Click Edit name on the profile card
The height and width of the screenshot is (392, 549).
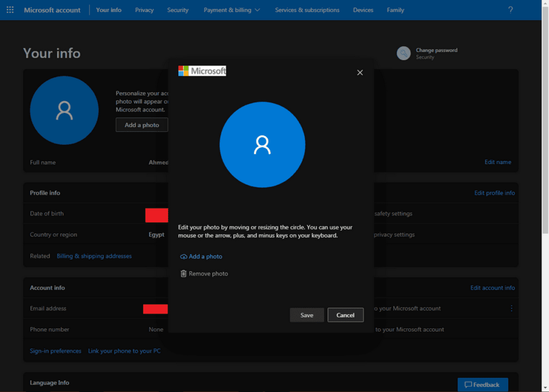pos(497,162)
